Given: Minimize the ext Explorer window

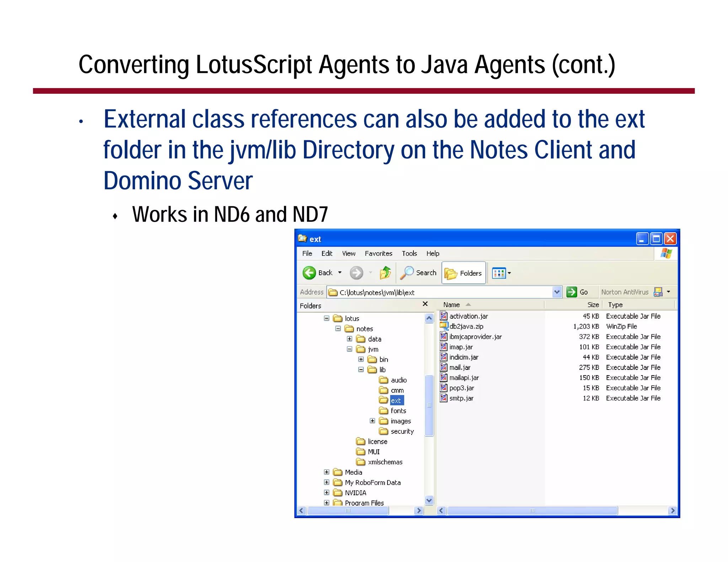Looking at the screenshot, I should (x=642, y=238).
